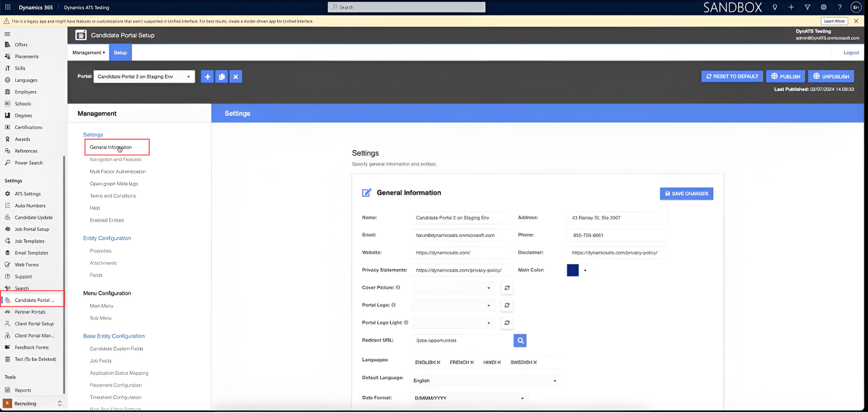Open Client Portal Setup in sidebar
This screenshot has width=868, height=413.
click(34, 324)
